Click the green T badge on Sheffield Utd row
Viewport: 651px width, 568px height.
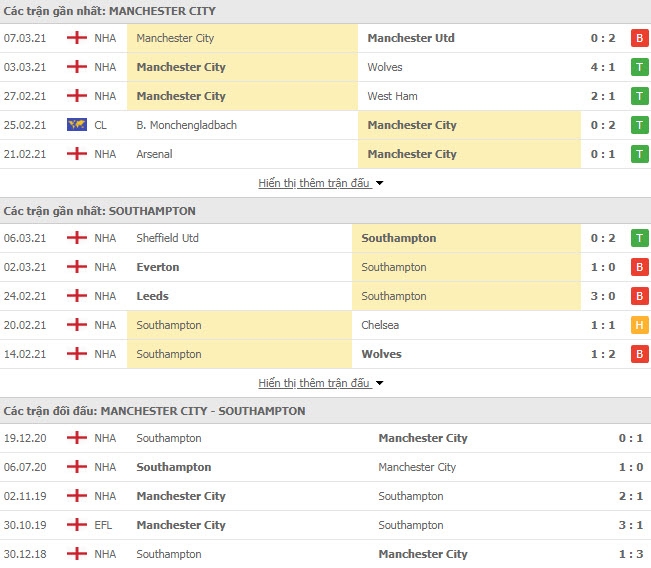[639, 238]
